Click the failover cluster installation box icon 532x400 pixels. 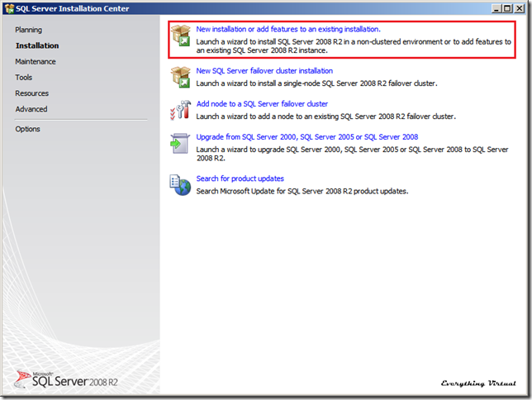point(180,77)
